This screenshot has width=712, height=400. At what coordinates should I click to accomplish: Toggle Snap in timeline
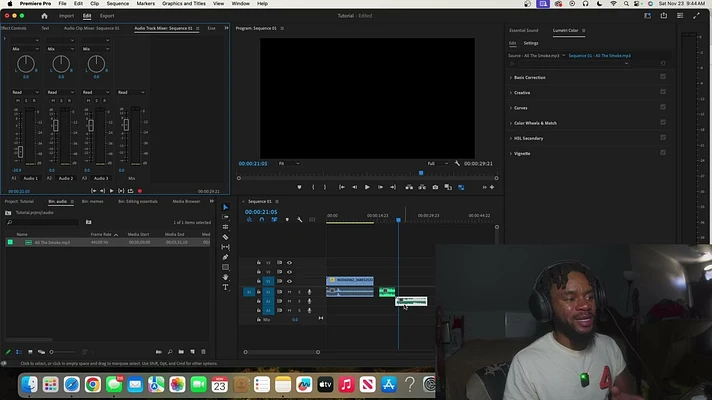tap(262, 220)
